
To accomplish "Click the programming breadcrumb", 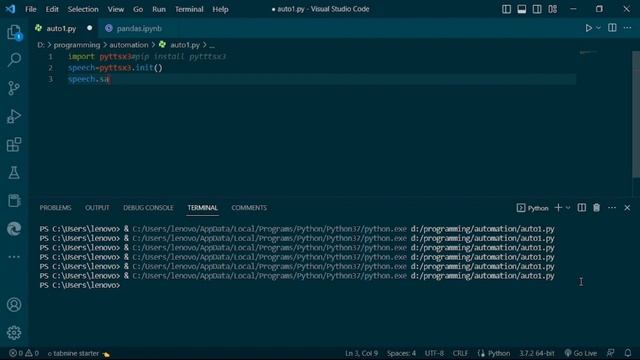I will (x=77, y=45).
